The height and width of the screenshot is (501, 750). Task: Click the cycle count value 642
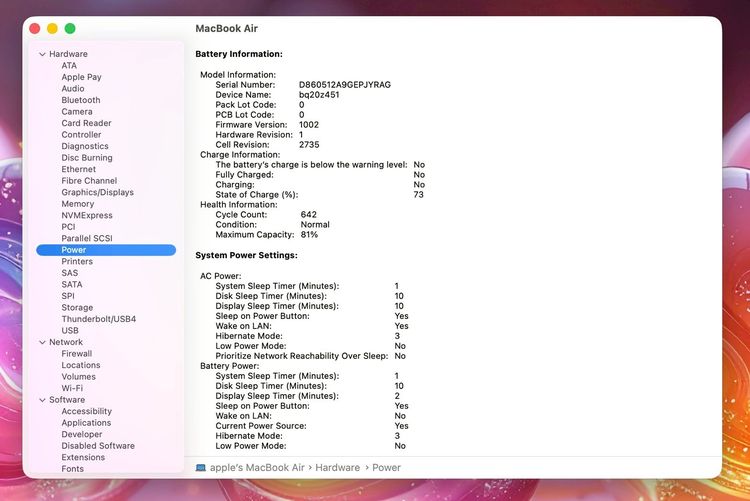click(x=309, y=214)
